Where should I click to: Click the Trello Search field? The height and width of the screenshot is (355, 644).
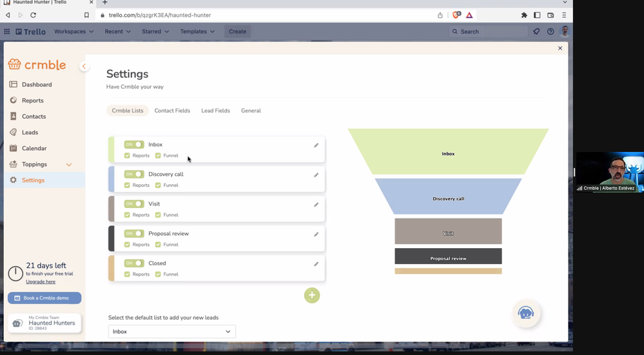click(488, 32)
